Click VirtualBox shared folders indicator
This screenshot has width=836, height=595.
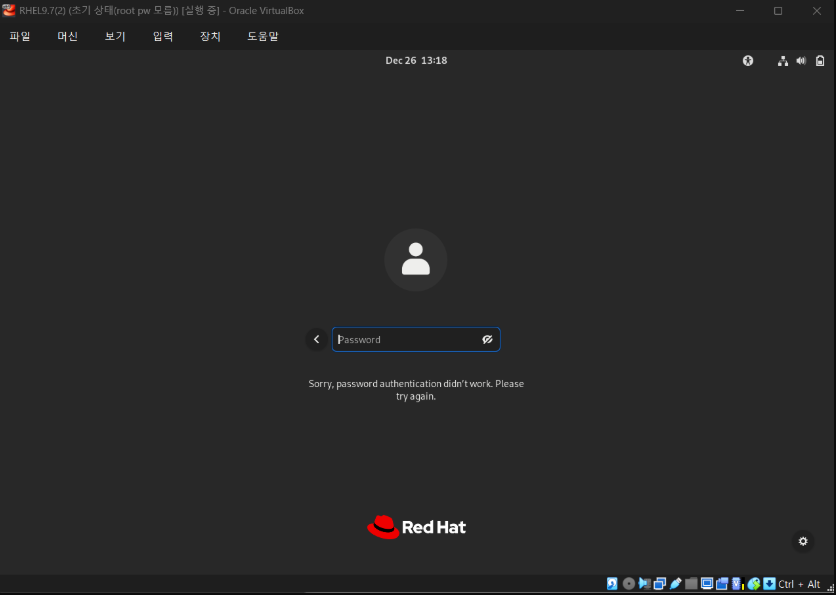(x=692, y=584)
